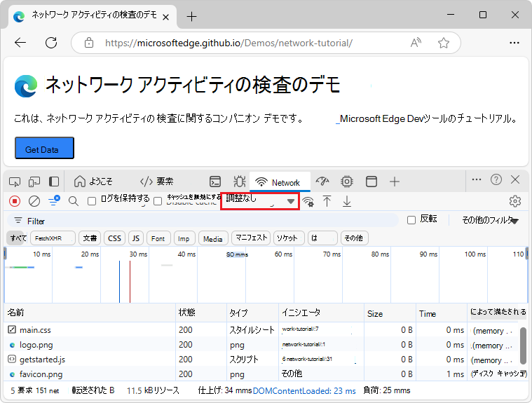The height and width of the screenshot is (403, 532).
Task: Clear the network log
Action: point(34,201)
